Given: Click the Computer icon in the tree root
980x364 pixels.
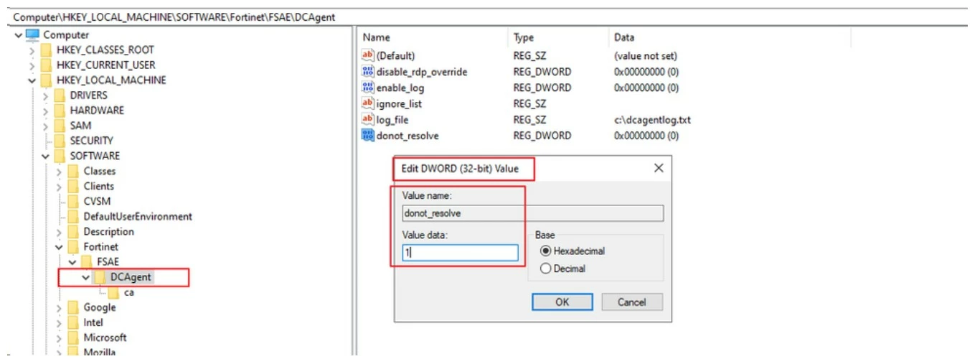Looking at the screenshot, I should 32,34.
